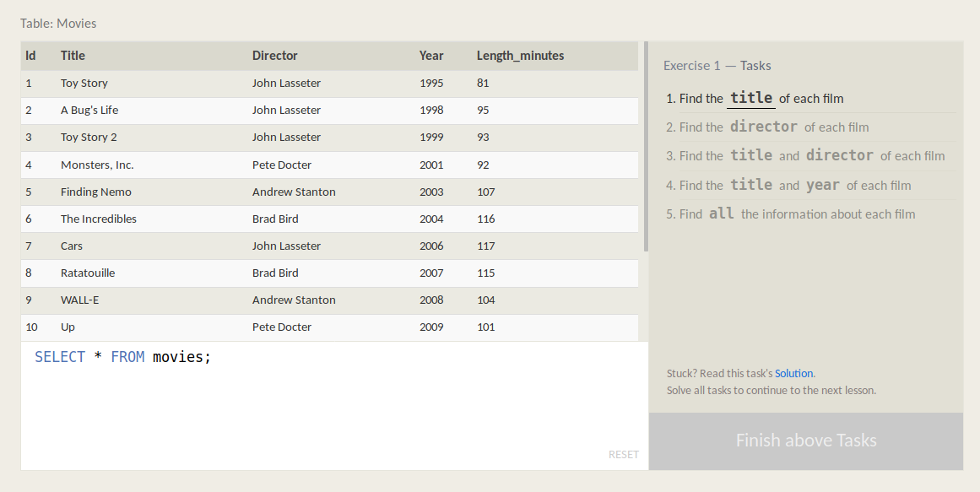Click the Title column header
This screenshot has height=492, width=980.
(x=73, y=56)
